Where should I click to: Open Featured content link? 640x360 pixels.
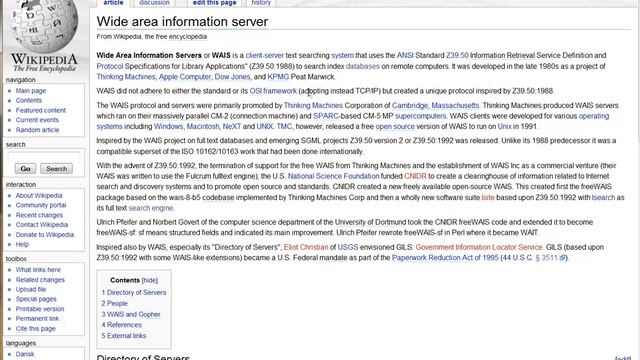coord(40,110)
